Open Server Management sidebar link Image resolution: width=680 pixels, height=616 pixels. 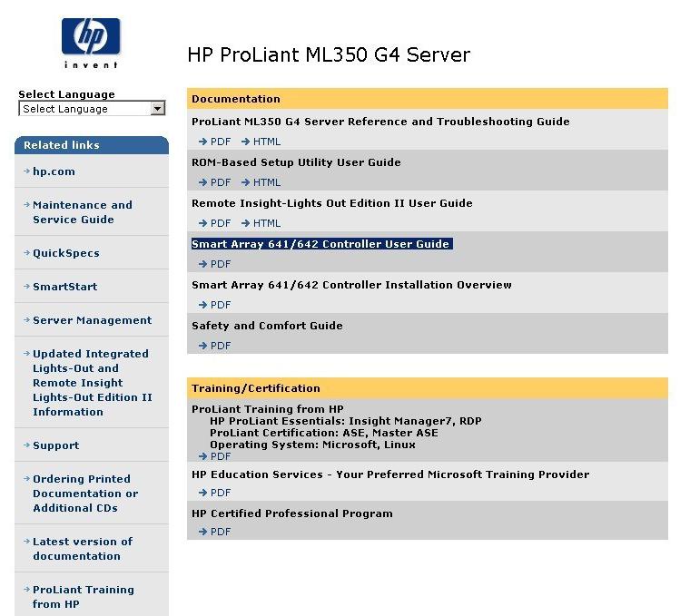pyautogui.click(x=92, y=320)
